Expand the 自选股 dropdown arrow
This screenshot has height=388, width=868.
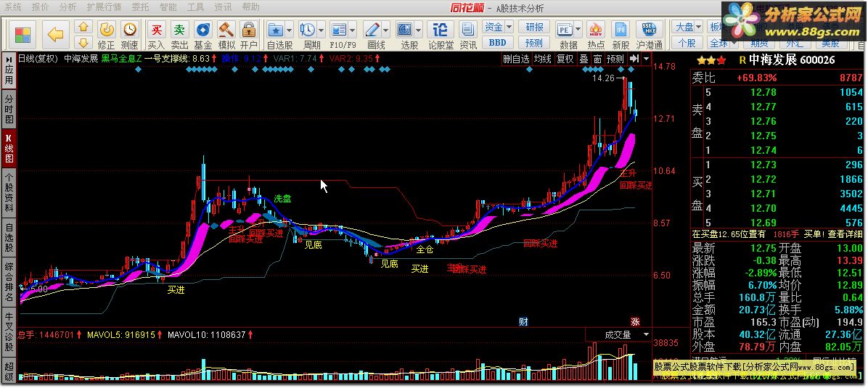(x=290, y=29)
